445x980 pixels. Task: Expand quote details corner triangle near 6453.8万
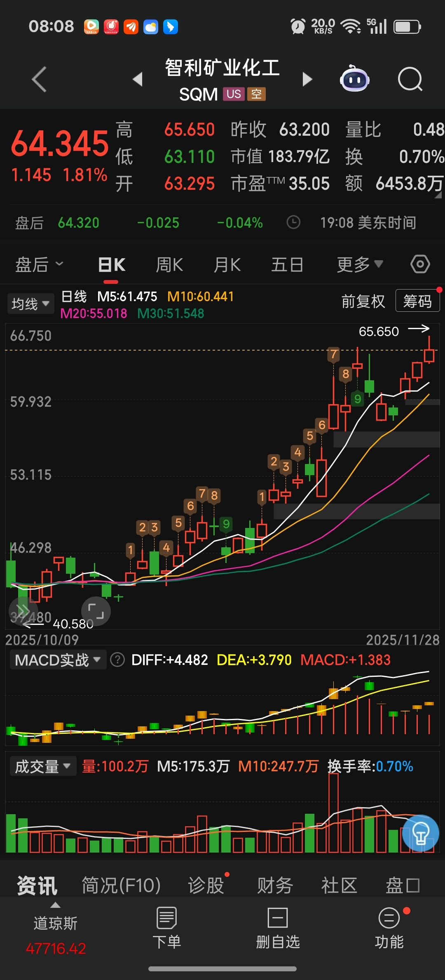tap(438, 195)
